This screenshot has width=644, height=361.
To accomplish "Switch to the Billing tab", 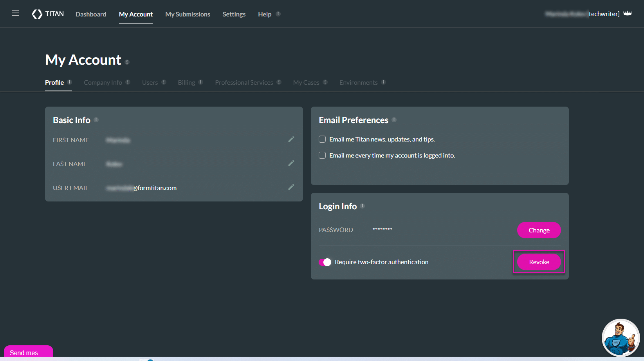I will [186, 83].
